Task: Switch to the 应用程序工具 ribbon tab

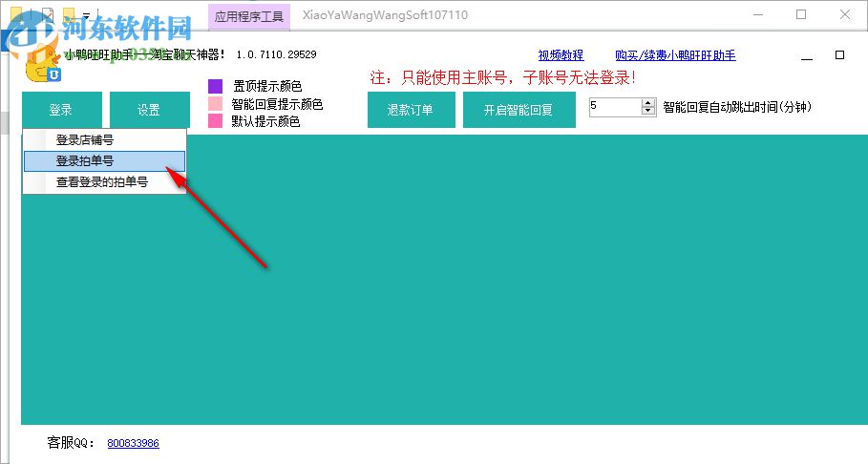Action: (249, 16)
